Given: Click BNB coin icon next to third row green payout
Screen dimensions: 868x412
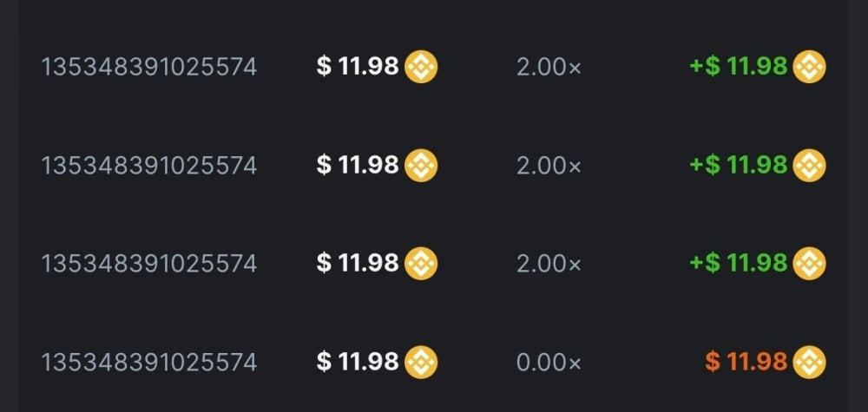Looking at the screenshot, I should [809, 262].
